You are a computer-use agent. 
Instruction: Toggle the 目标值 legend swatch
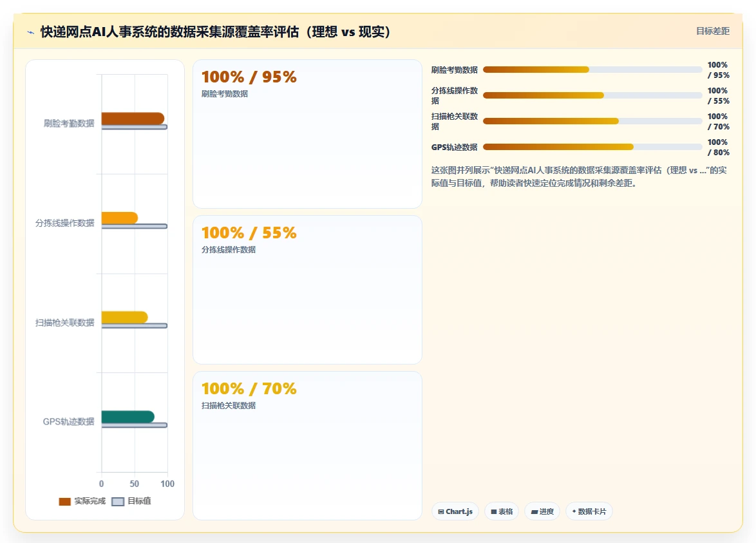[x=118, y=502]
